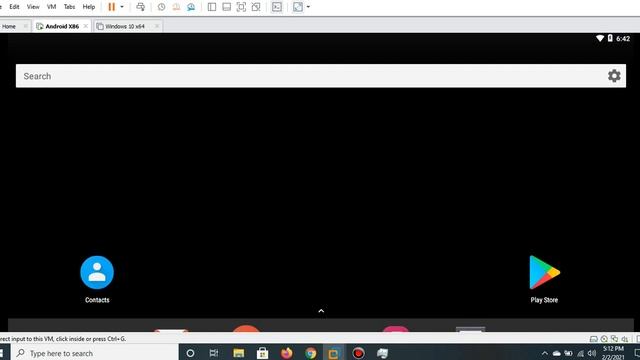Screen dimensions: 640x360
Task: Expand the Android app drawer arrow
Action: 321,311
